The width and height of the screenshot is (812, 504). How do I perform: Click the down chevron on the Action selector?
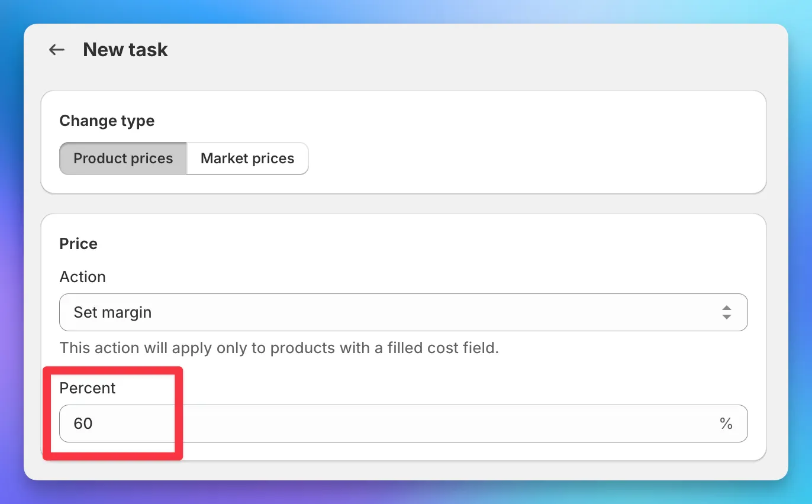[727, 316]
